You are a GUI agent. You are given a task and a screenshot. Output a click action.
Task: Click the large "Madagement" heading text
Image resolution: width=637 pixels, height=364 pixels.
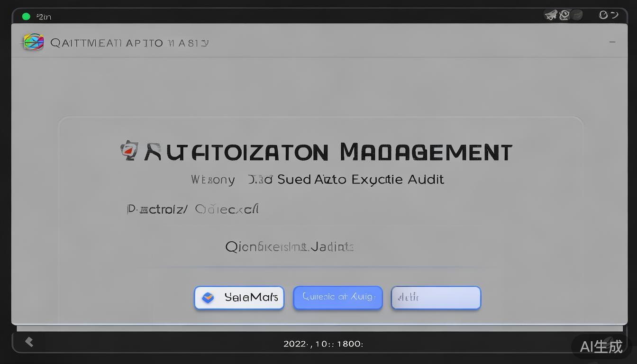(426, 152)
